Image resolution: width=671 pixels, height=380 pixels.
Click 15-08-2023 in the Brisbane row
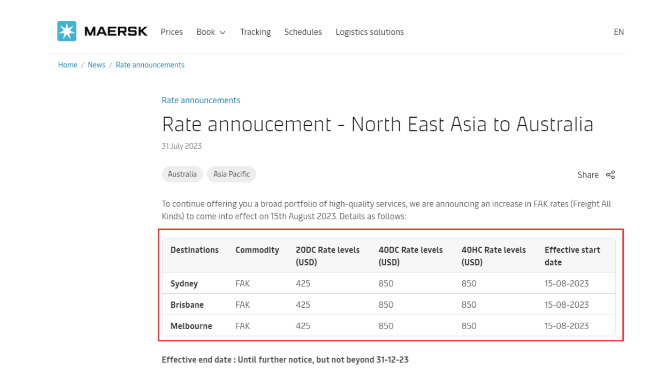(x=567, y=305)
